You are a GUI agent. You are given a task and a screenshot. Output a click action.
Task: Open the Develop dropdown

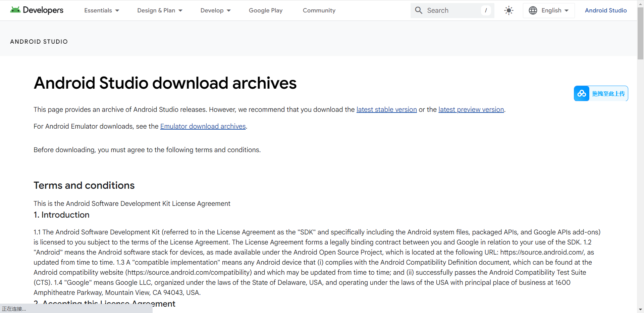(x=215, y=10)
